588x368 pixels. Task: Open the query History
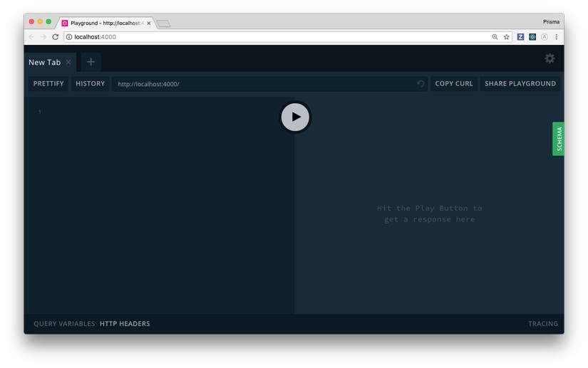pos(90,84)
